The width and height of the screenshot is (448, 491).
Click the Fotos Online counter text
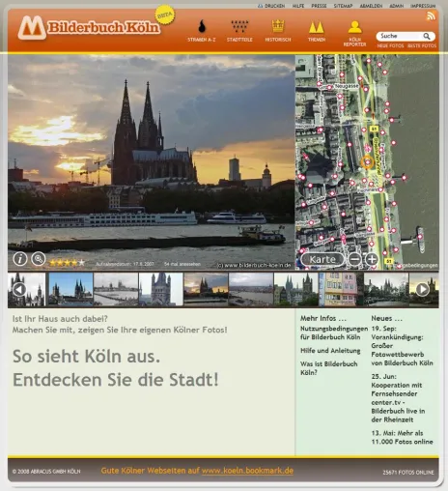click(408, 473)
